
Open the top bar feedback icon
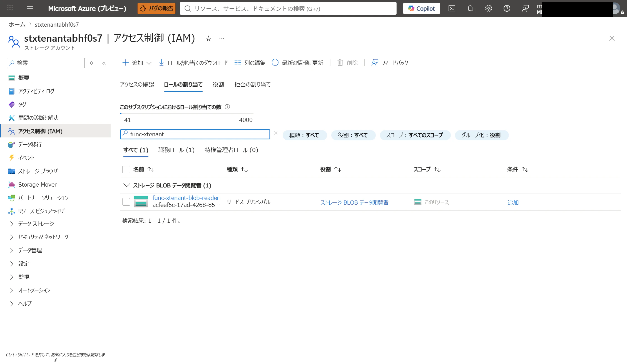point(525,8)
